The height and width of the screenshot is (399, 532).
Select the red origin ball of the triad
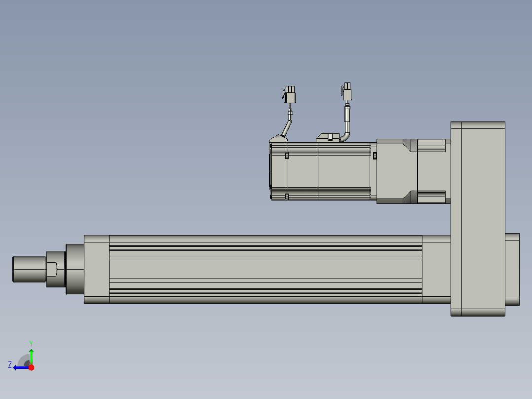point(31,367)
